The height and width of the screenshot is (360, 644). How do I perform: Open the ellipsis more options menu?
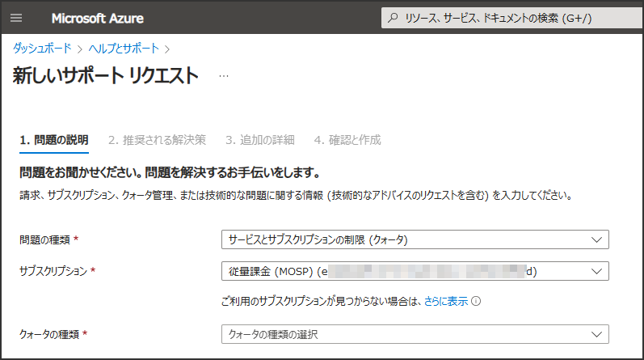pyautogui.click(x=224, y=76)
